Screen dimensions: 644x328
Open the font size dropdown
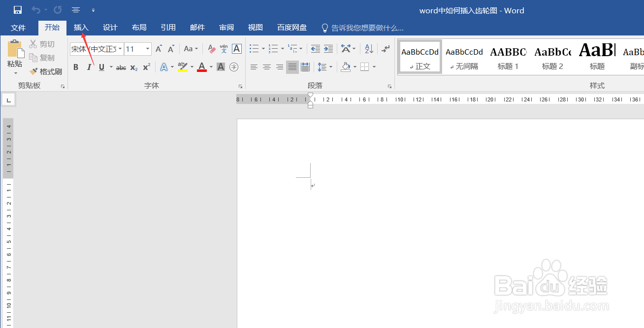pos(148,49)
